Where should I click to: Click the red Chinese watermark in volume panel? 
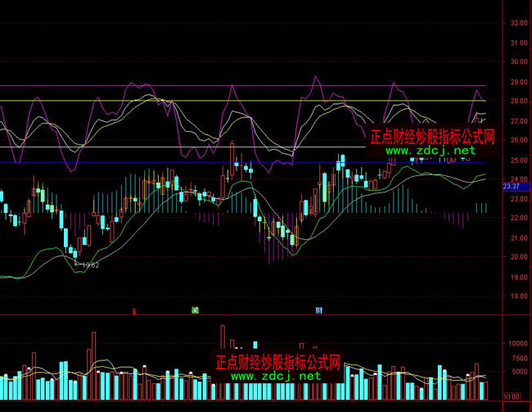(277, 362)
